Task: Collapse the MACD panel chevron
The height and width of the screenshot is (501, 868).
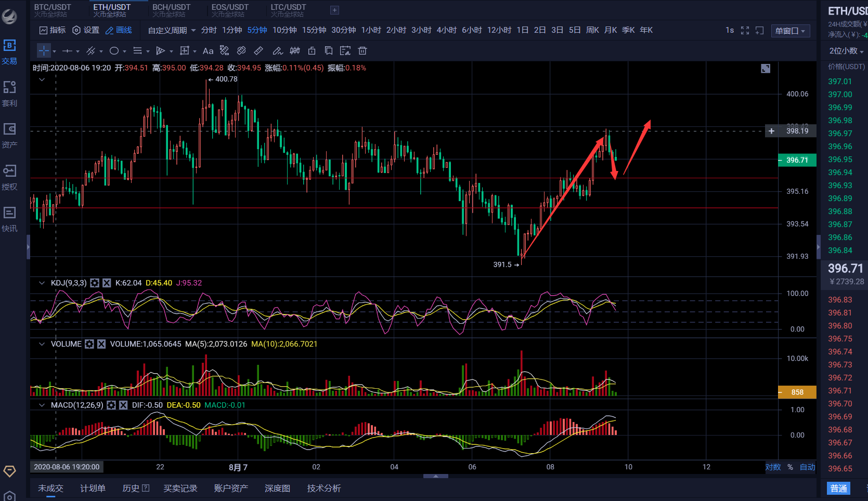Action: click(x=42, y=405)
